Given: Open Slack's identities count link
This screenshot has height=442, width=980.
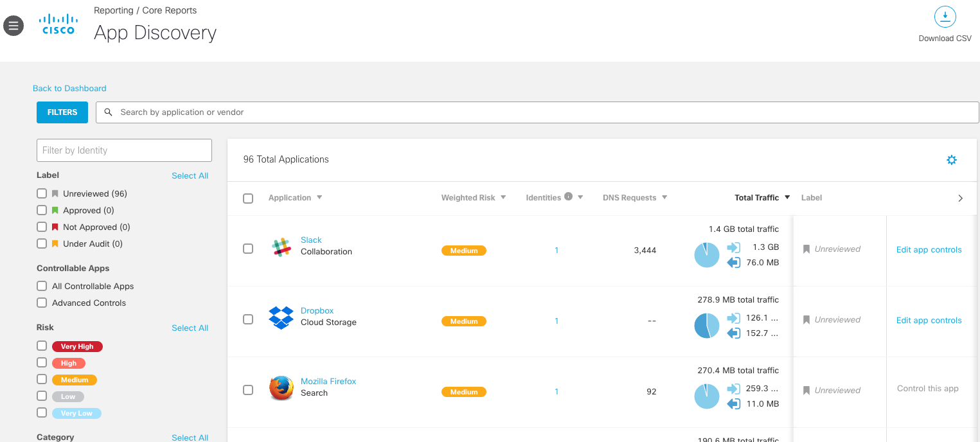Looking at the screenshot, I should (557, 251).
